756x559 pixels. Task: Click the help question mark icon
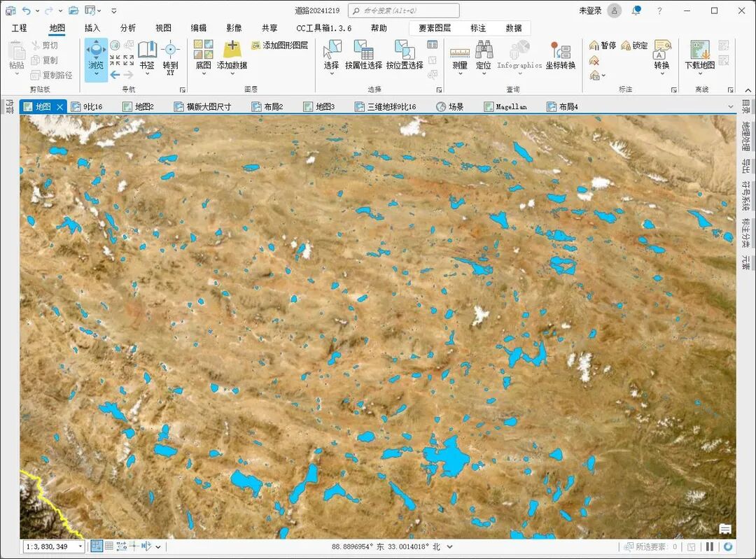(x=659, y=10)
